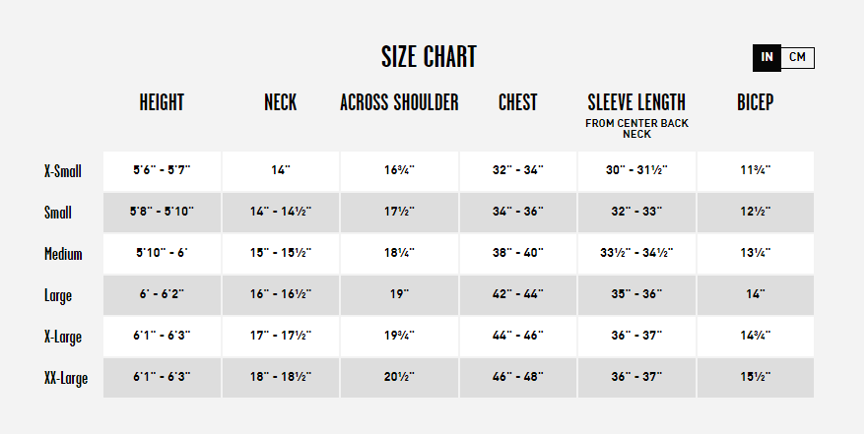The height and width of the screenshot is (434, 868).
Task: Click the Large neck cell 16" - 16½"
Action: tap(281, 295)
